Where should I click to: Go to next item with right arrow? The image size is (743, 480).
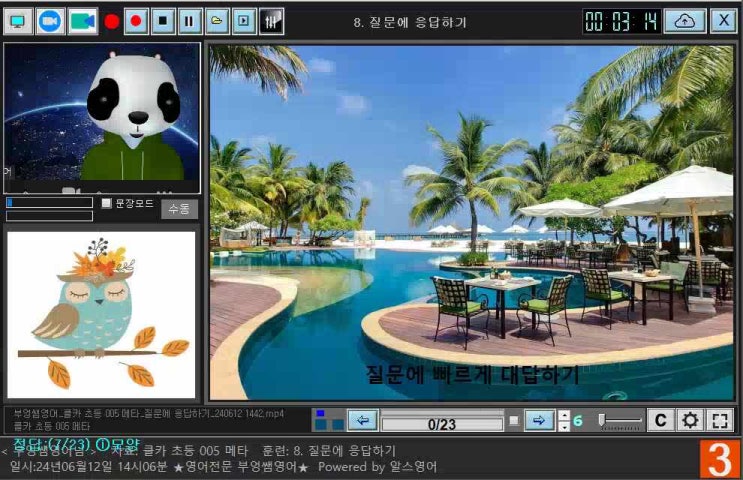coord(539,421)
